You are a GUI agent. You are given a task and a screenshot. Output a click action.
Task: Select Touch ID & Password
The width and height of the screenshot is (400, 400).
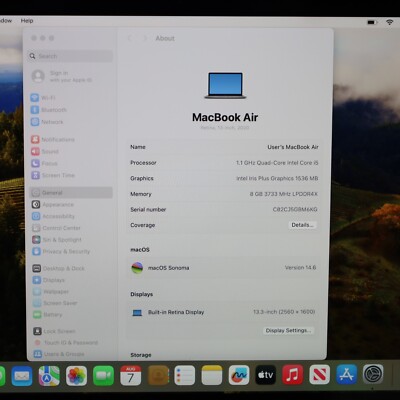[x=66, y=342]
